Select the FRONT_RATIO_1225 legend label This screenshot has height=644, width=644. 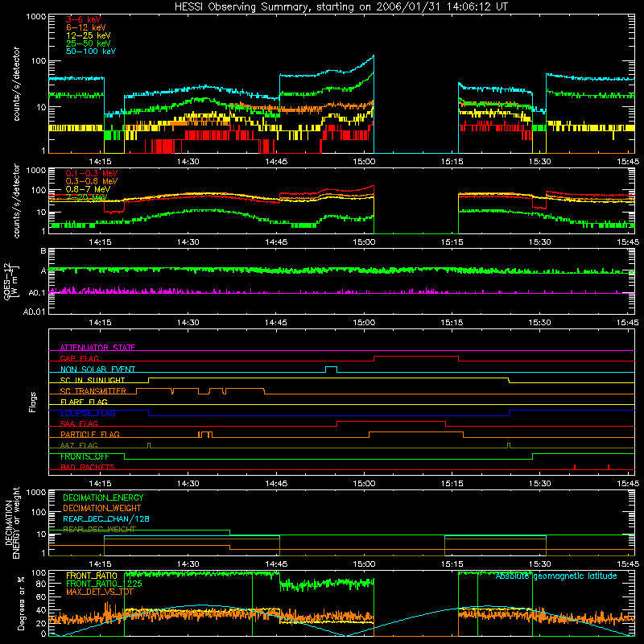[x=104, y=584]
